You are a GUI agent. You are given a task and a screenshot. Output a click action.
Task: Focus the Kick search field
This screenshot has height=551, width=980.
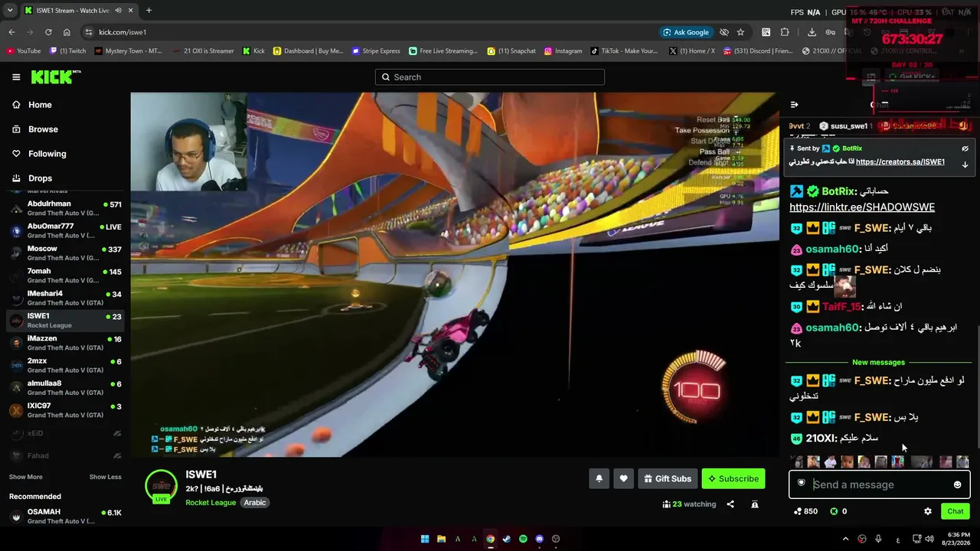tap(490, 77)
